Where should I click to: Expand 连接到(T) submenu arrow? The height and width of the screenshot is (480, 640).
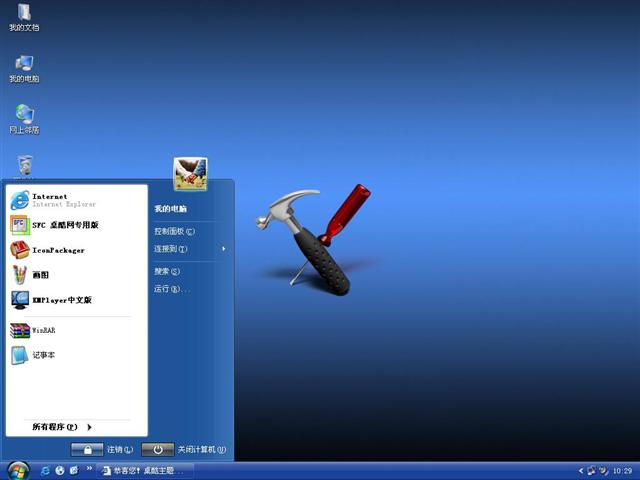coord(223,249)
